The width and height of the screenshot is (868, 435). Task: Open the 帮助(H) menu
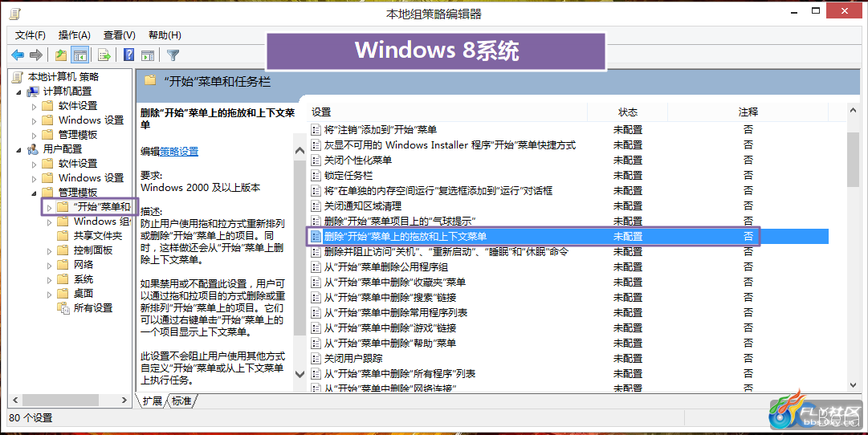coord(165,35)
